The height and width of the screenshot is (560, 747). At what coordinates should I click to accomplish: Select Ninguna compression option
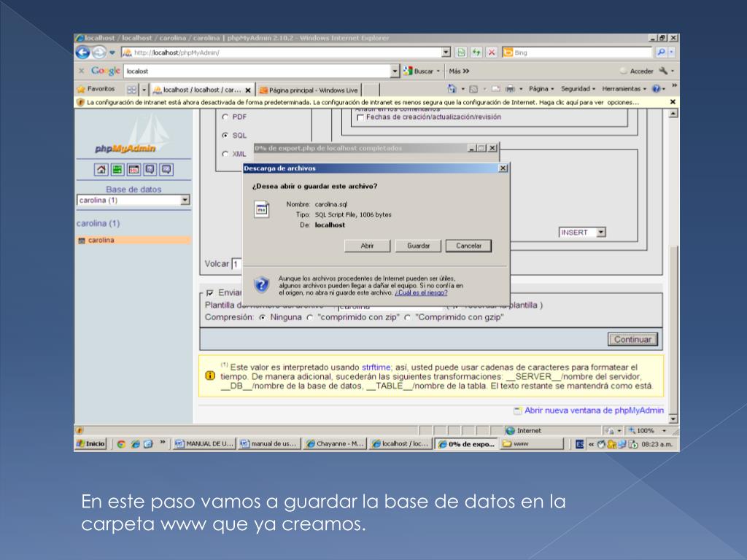pos(262,318)
